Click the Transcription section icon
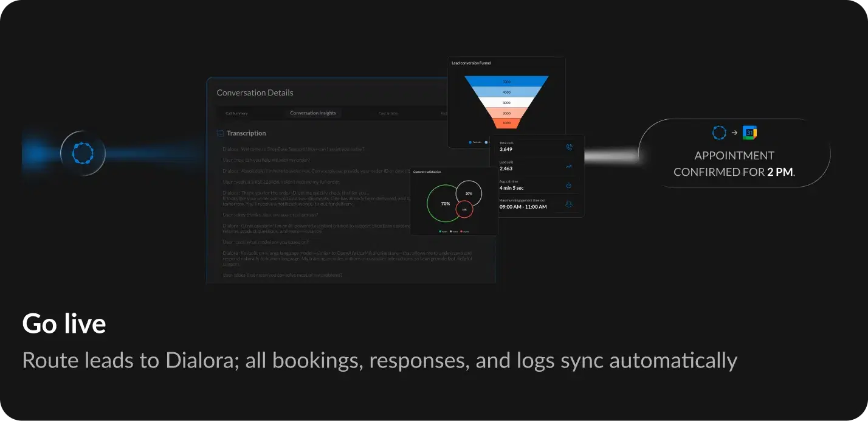This screenshot has width=868, height=421. 220,133
